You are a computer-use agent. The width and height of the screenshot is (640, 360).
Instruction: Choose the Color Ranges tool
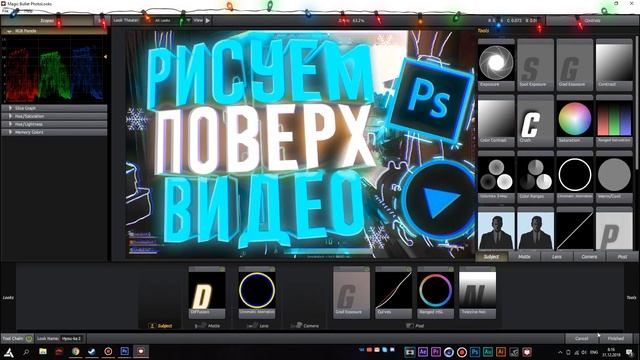[535, 176]
